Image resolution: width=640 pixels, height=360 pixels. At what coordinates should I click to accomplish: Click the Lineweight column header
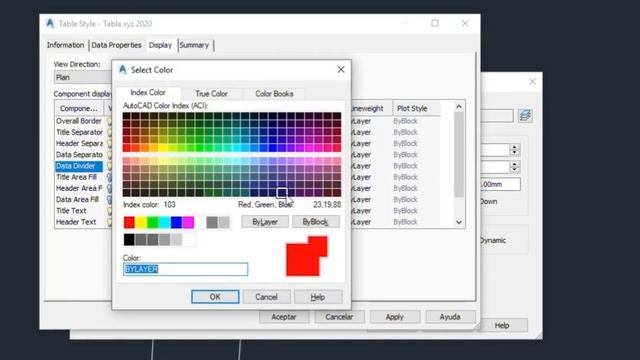(x=371, y=108)
